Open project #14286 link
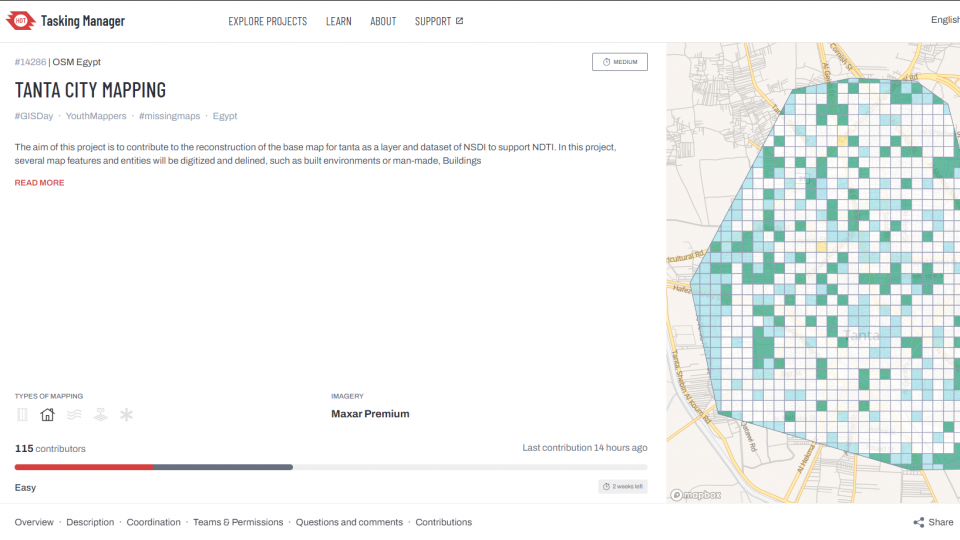This screenshot has width=960, height=540. point(30,62)
